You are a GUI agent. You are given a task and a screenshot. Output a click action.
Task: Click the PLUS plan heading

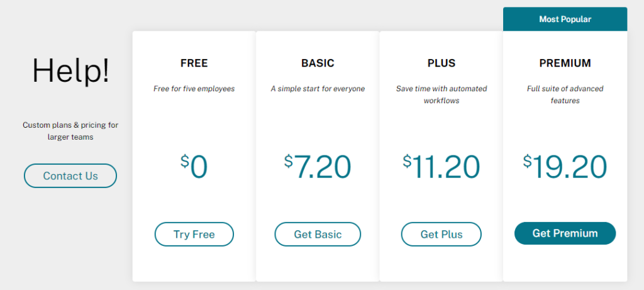pos(441,64)
